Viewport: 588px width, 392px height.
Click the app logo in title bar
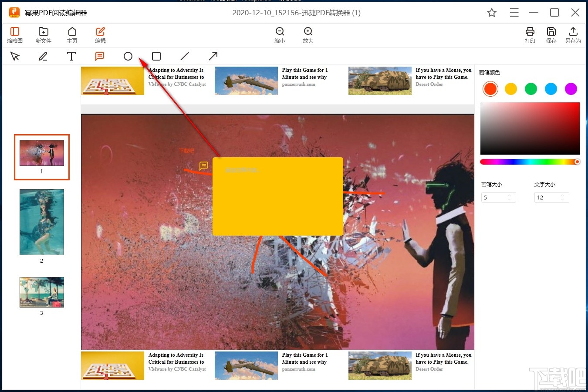pyautogui.click(x=14, y=13)
